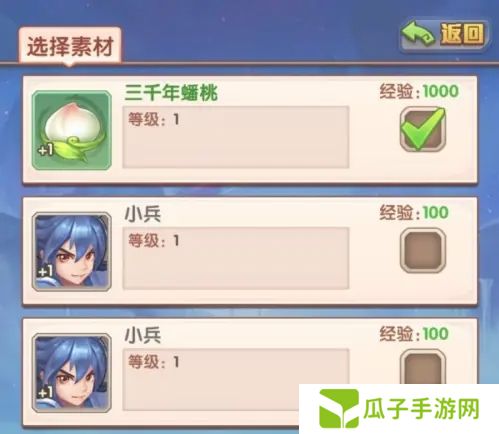Open the 选择素材 tab
The height and width of the screenshot is (434, 499).
click(70, 46)
